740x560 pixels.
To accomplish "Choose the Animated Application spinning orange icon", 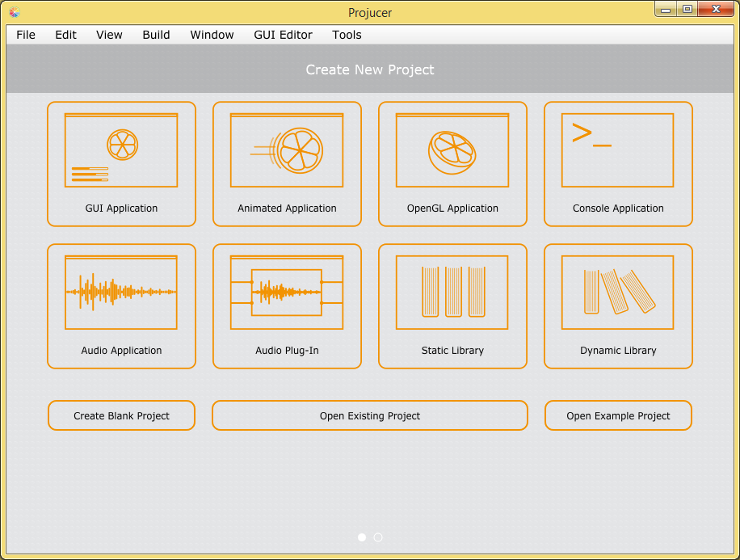I will [x=287, y=150].
